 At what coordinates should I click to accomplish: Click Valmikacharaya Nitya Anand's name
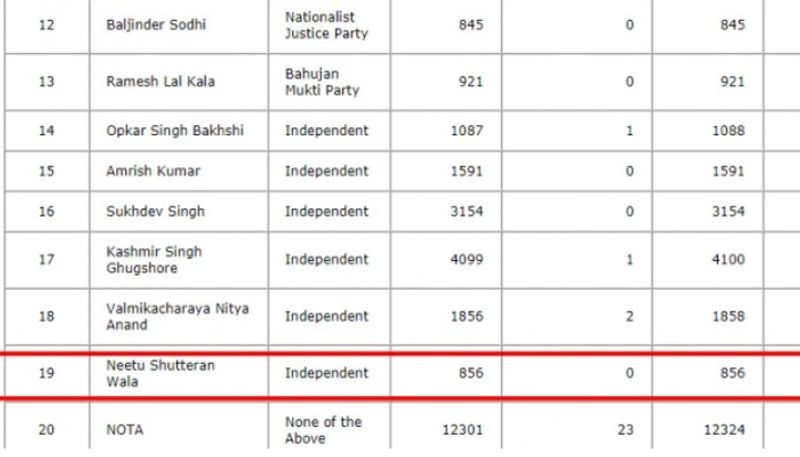pyautogui.click(x=177, y=316)
